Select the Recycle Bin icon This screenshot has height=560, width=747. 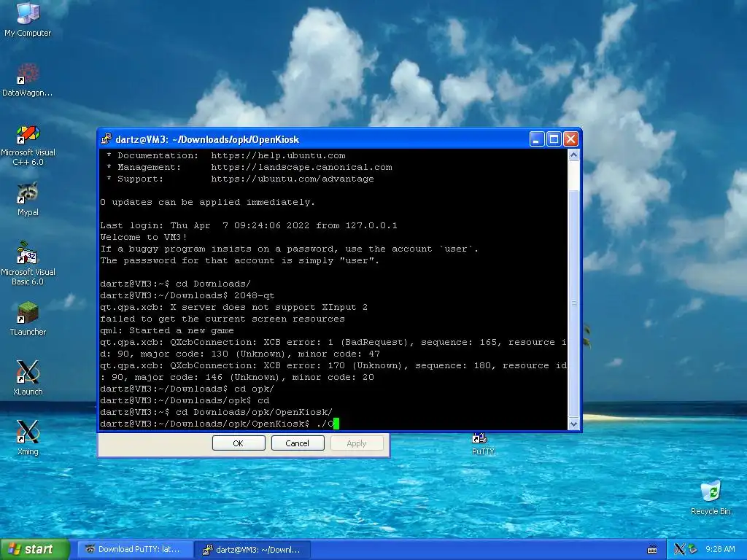click(711, 497)
